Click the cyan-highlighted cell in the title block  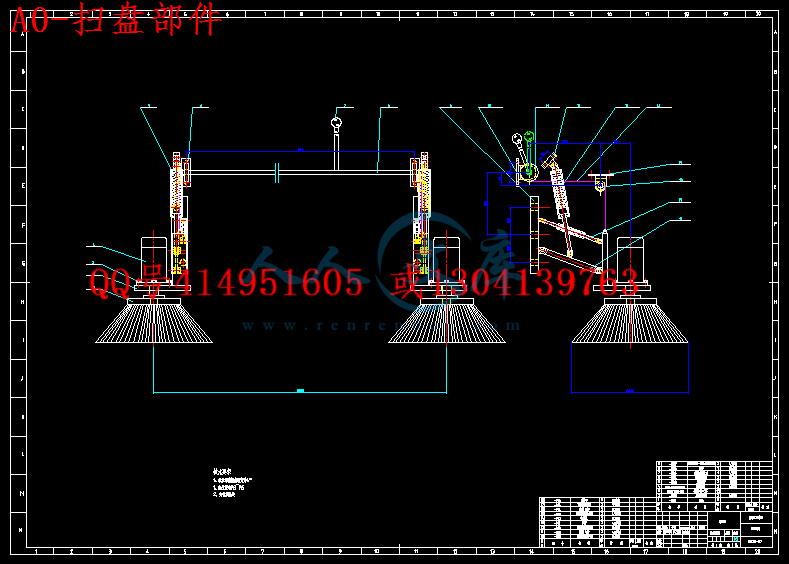736,539
